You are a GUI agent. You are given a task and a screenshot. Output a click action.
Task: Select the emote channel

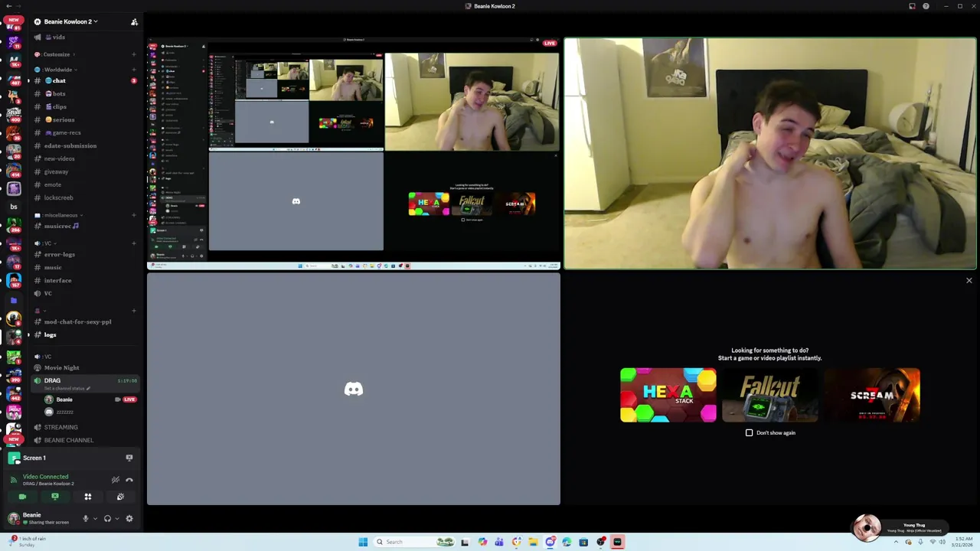[84, 184]
